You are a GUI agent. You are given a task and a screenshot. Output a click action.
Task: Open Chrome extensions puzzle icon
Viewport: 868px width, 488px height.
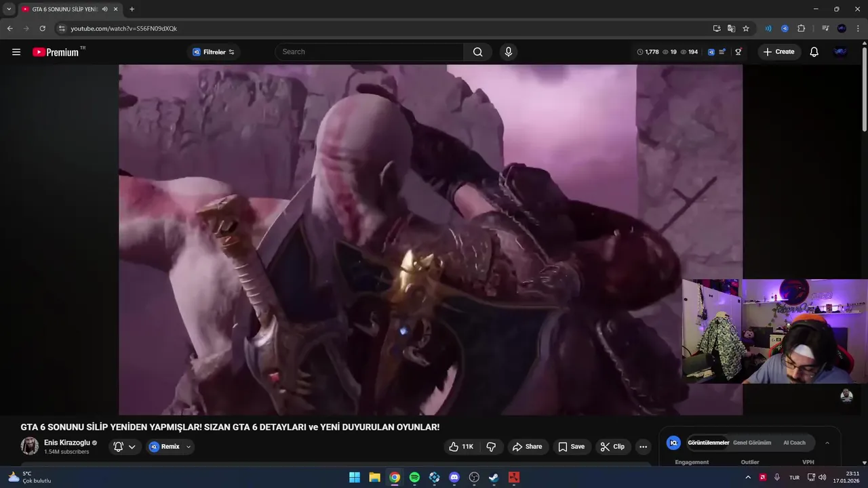click(801, 28)
